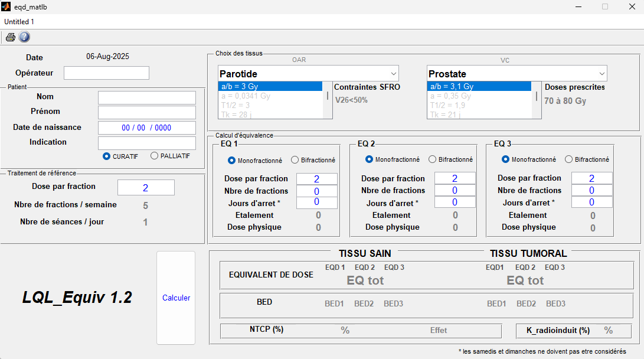This screenshot has width=644, height=359.
Task: Select 'a = 0,0341 Gy' in OAR list
Action: 270,96
